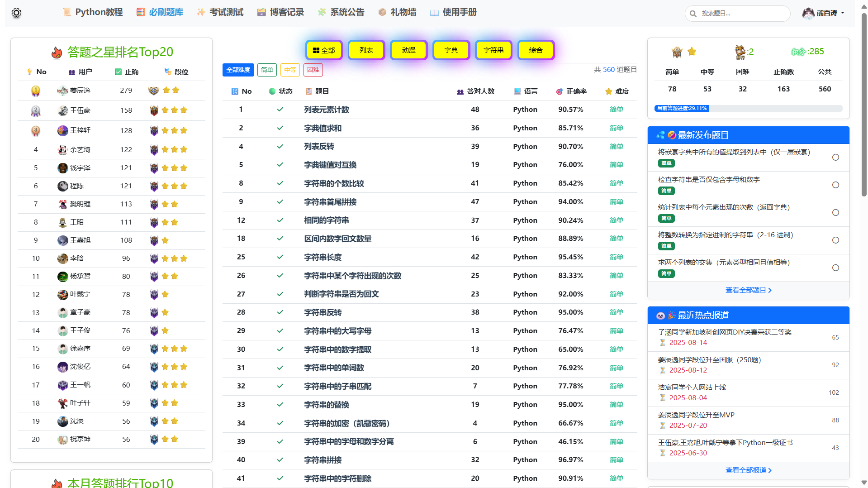Select radio button for 求两个列表的交集
This screenshot has width=868, height=488.
(x=835, y=268)
